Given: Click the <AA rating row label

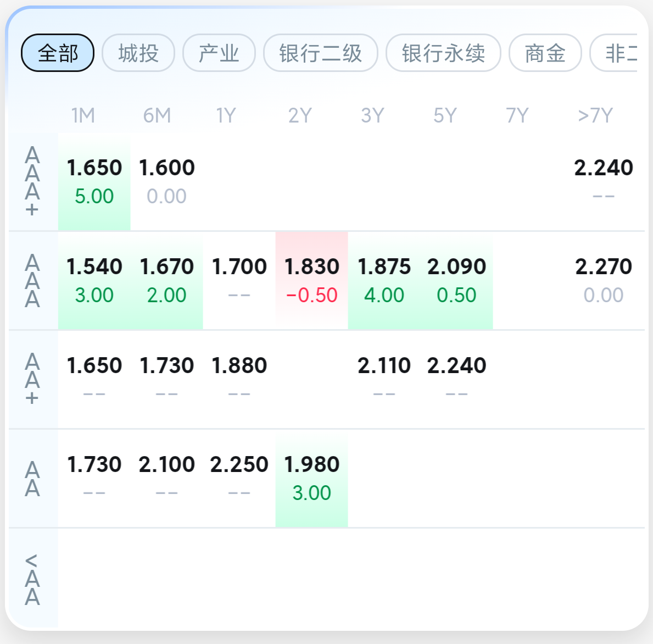Looking at the screenshot, I should (x=32, y=579).
